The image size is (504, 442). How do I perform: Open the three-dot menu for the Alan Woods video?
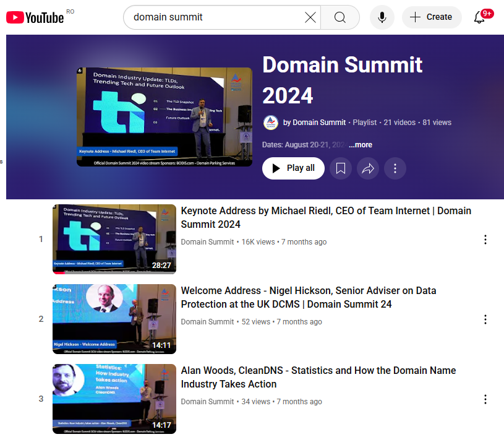coord(485,399)
